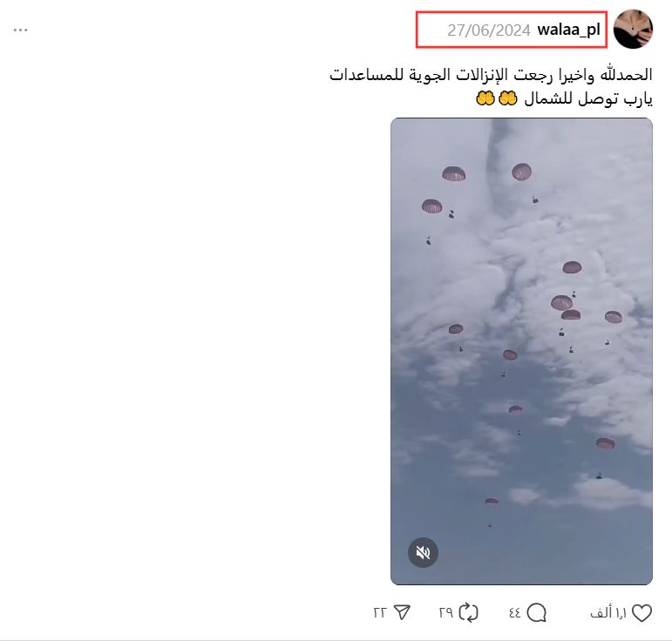672x641 pixels.
Task: View likes list from the ١٫١ ألف count
Action: coord(608,613)
